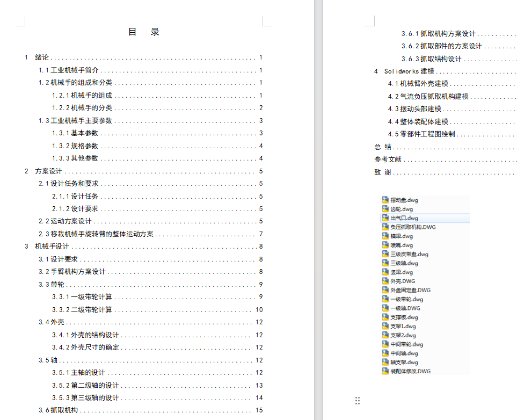The height and width of the screenshot is (420, 517).
Task: Click the 支撑板.dwg file icon
Action: click(385, 317)
